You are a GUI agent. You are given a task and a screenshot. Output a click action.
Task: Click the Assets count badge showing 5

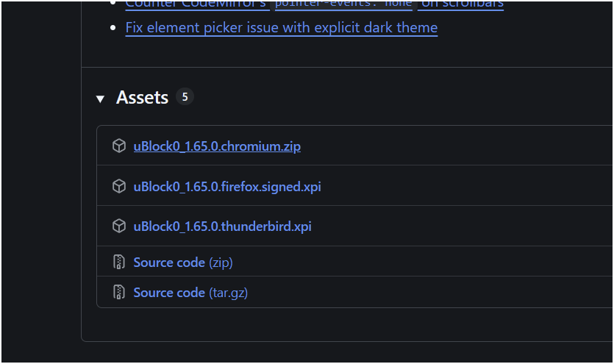185,96
